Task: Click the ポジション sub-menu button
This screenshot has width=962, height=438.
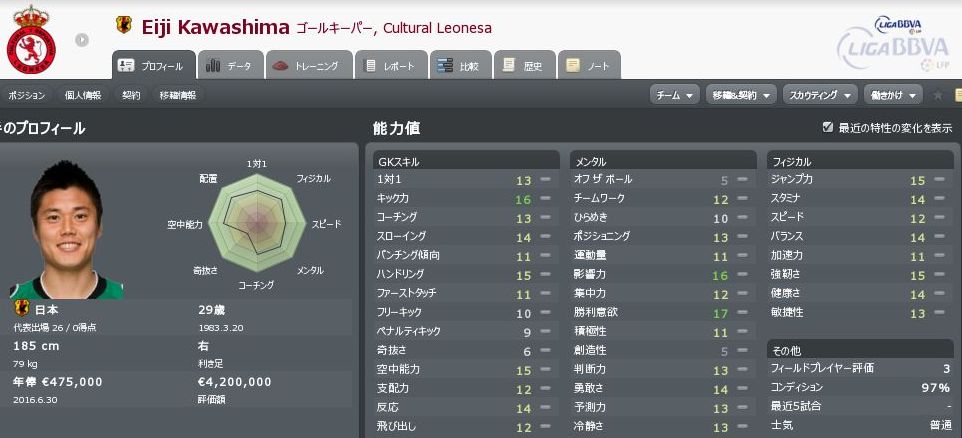Action: point(27,96)
